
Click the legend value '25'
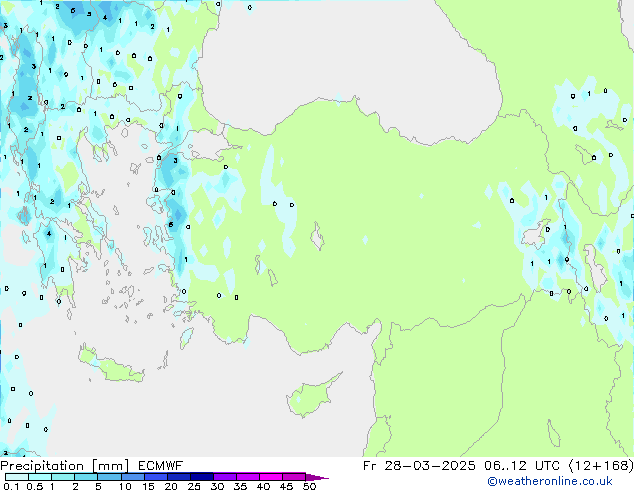(x=194, y=486)
